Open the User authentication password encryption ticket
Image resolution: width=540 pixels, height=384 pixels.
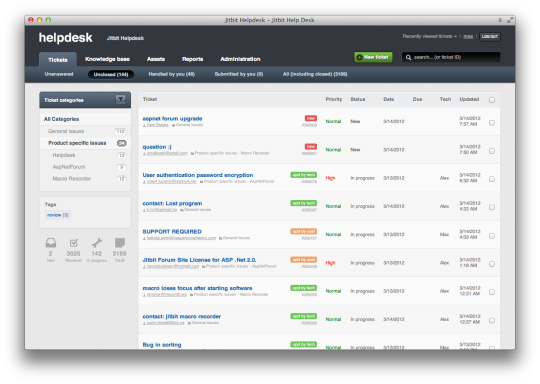(198, 175)
